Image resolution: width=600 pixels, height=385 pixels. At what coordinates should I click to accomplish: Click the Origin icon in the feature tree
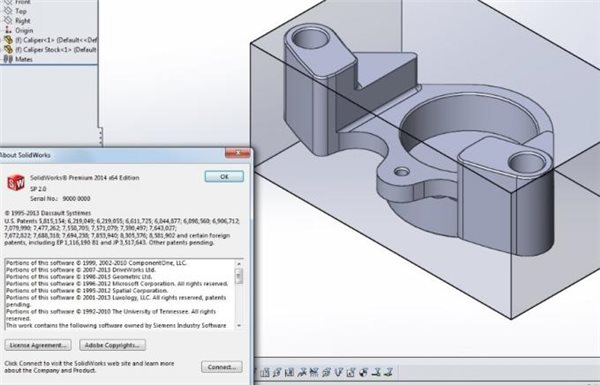(8, 30)
